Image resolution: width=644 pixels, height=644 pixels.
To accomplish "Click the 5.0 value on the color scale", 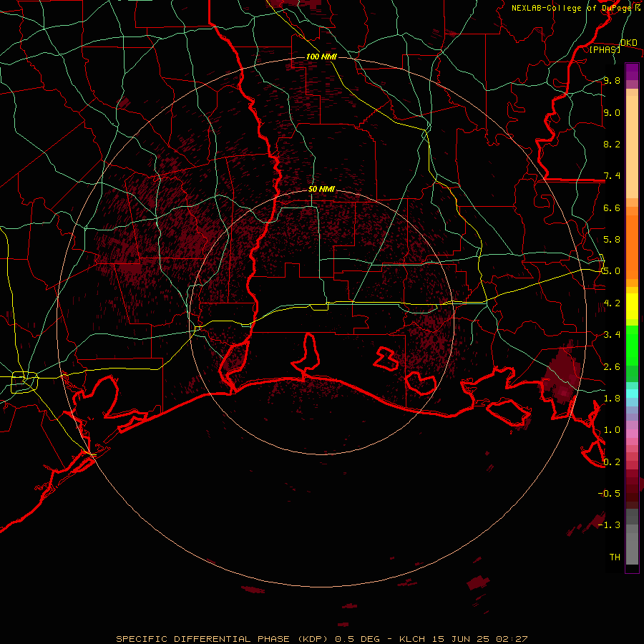I will tap(612, 271).
